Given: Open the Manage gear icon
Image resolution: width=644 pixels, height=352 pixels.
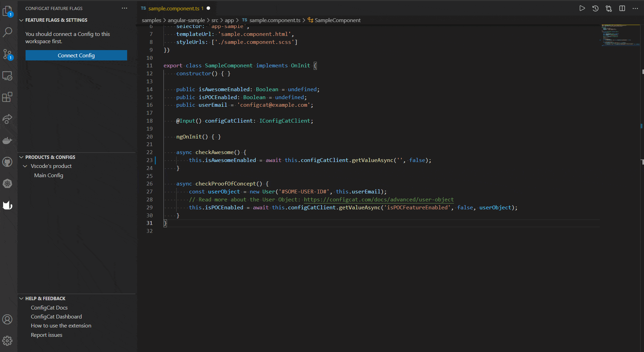Looking at the screenshot, I should [x=8, y=341].
